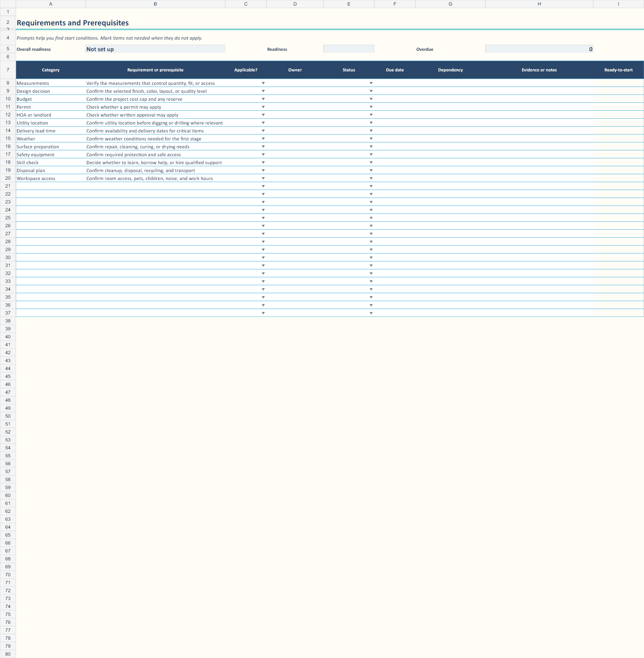Image resolution: width=644 pixels, height=658 pixels.
Task: Click the Requirement or prerequisite header
Action: pos(155,70)
